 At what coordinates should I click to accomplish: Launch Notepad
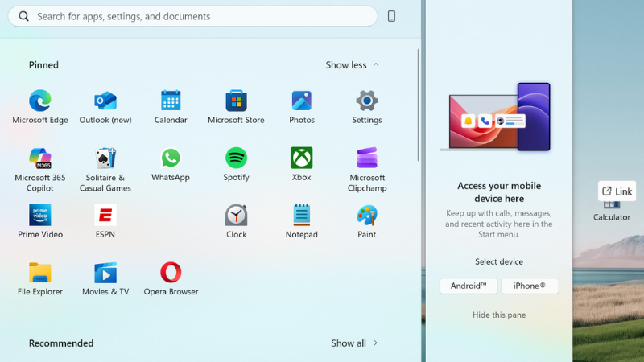(x=301, y=222)
